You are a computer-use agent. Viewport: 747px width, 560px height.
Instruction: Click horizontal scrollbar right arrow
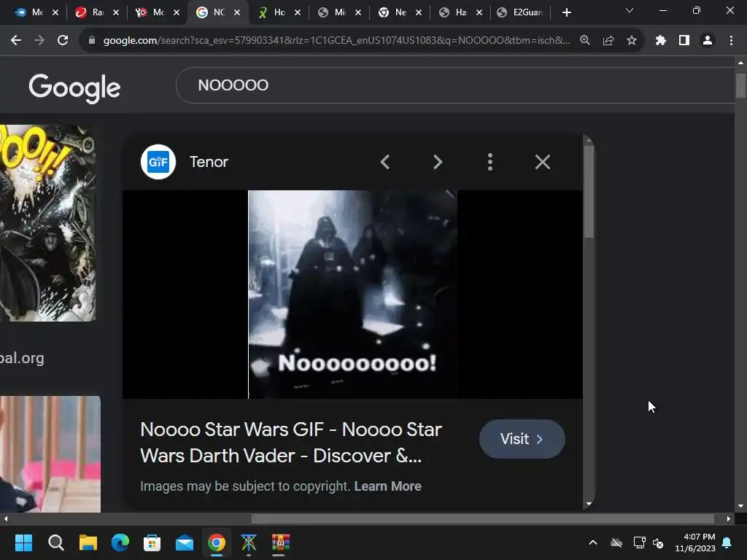[728, 518]
